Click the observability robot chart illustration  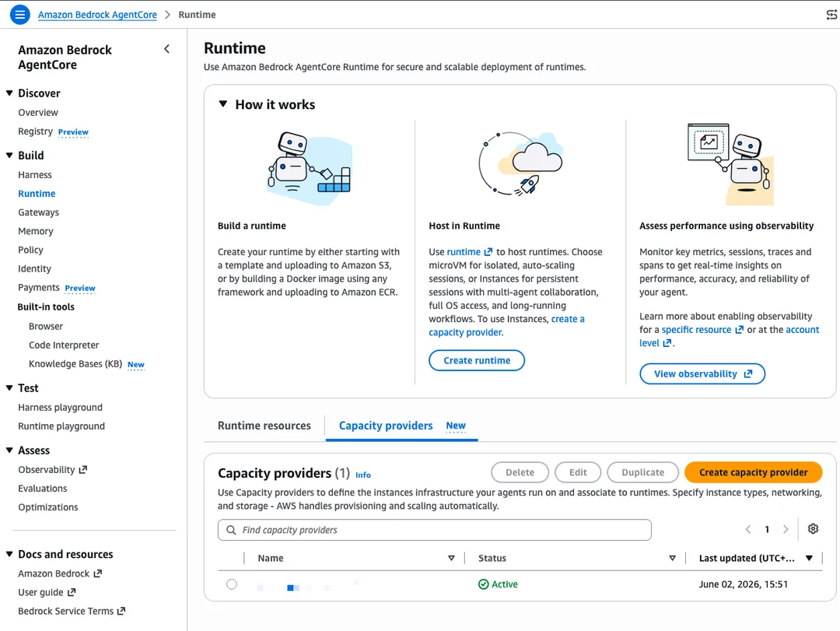pos(730,164)
